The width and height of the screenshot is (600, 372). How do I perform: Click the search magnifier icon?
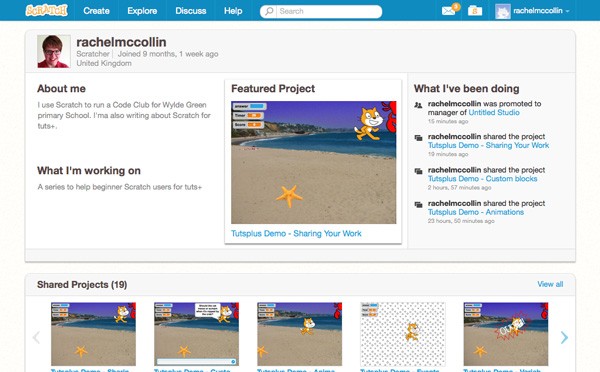[x=269, y=11]
